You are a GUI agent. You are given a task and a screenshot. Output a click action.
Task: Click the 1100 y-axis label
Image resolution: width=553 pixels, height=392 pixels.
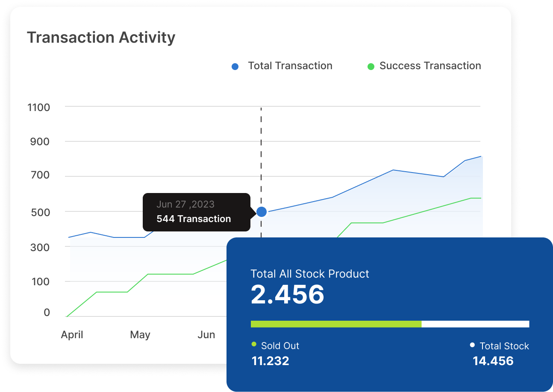(x=39, y=108)
